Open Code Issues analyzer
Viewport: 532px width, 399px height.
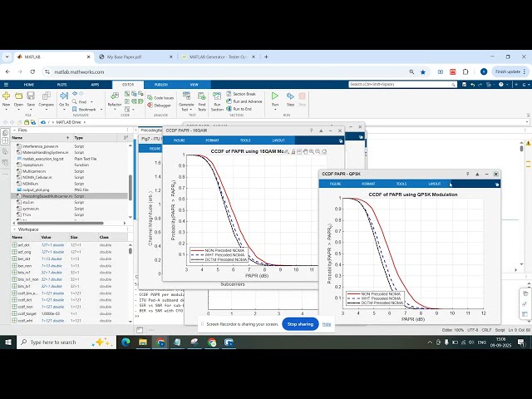point(160,98)
